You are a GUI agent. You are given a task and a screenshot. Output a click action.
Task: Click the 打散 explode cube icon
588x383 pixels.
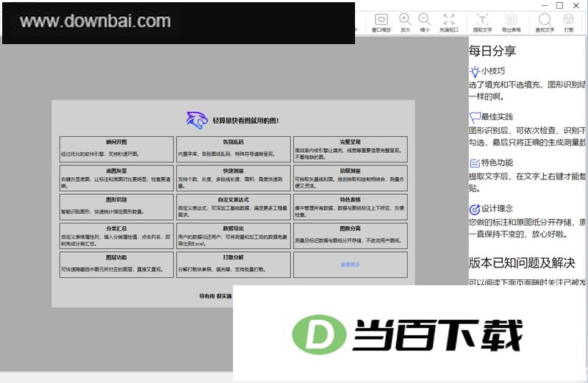coord(568,19)
